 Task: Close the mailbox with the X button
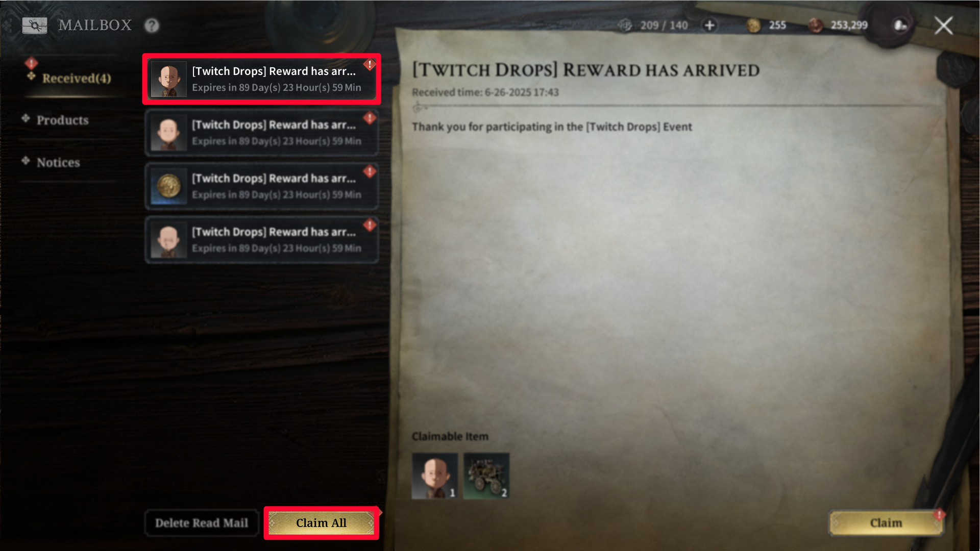coord(944,25)
